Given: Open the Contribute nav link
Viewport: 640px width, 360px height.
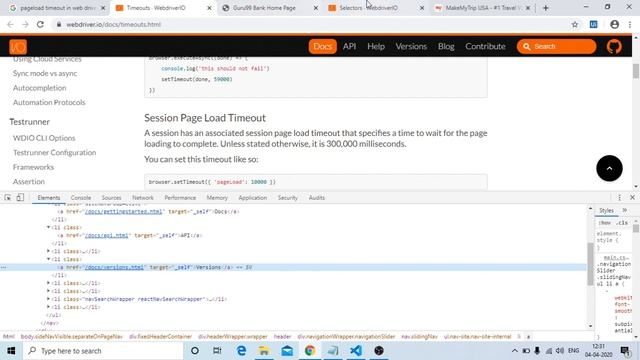Looking at the screenshot, I should point(485,47).
